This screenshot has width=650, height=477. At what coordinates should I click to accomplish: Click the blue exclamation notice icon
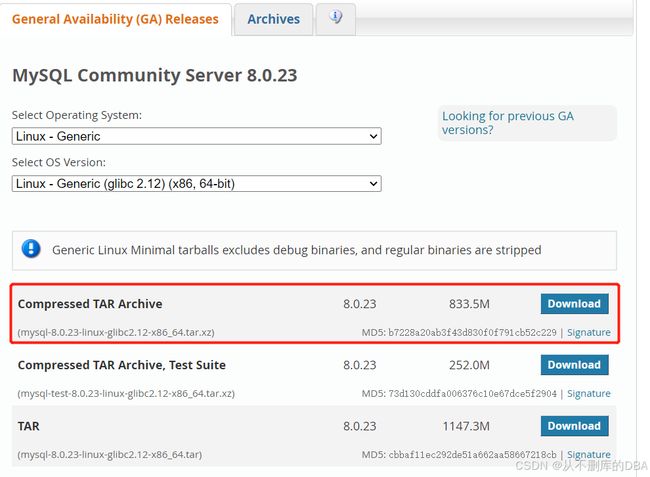coord(31,249)
